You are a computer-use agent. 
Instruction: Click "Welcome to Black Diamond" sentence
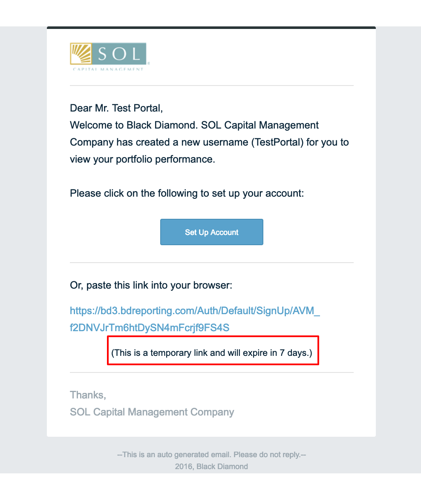point(134,125)
